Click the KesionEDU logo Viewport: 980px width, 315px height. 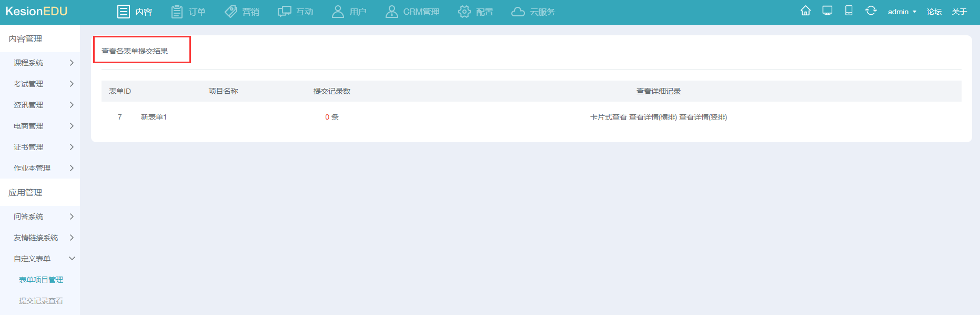tap(36, 12)
